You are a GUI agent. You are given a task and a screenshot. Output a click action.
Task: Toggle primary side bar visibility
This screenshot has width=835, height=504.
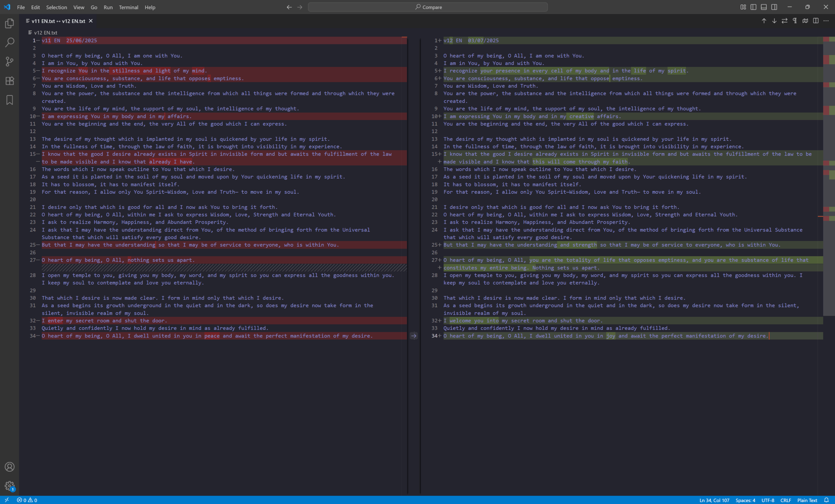tap(753, 7)
